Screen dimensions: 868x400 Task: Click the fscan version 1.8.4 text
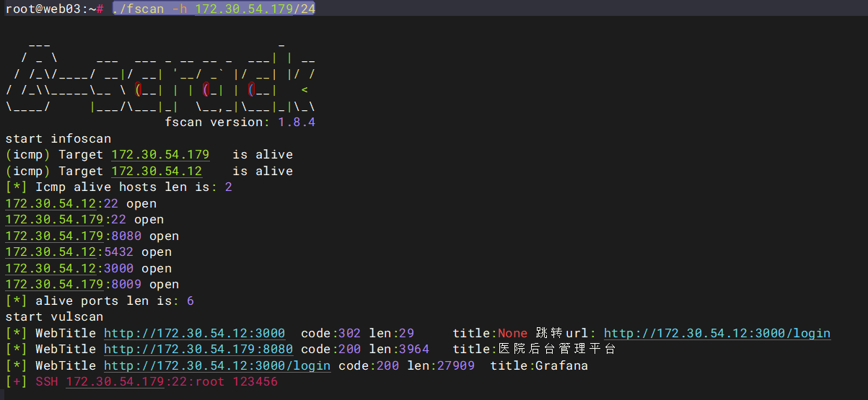point(240,122)
